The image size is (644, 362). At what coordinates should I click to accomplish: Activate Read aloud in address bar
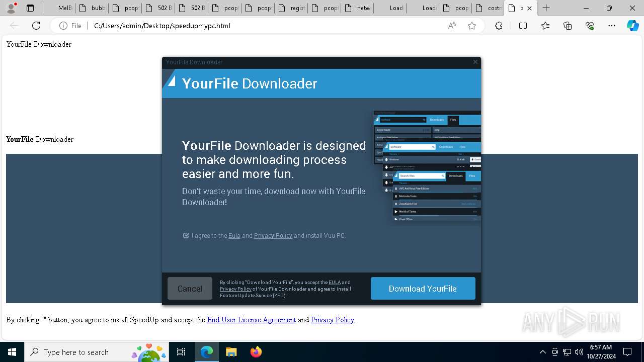[x=452, y=26]
